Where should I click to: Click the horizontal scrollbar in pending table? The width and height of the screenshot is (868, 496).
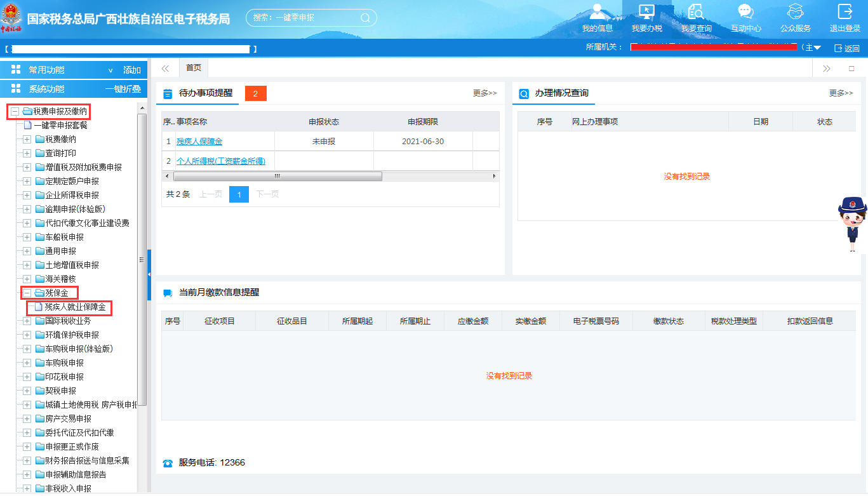(x=277, y=177)
